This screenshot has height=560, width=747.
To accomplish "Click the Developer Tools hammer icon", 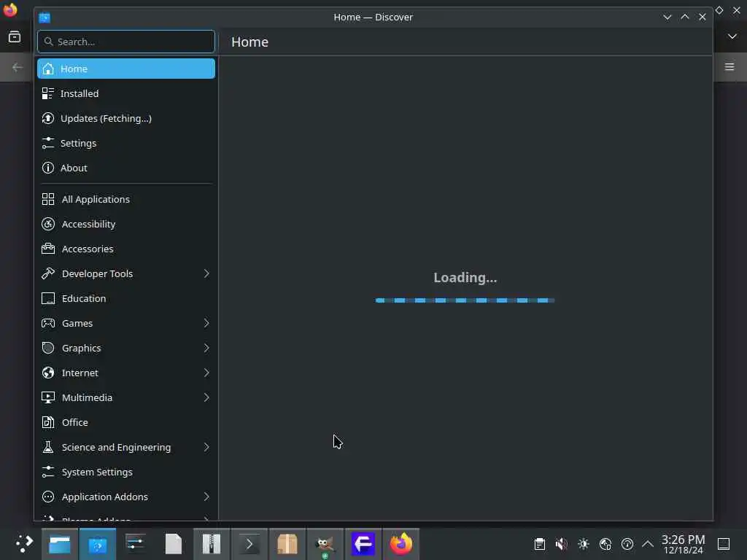I will pos(48,273).
